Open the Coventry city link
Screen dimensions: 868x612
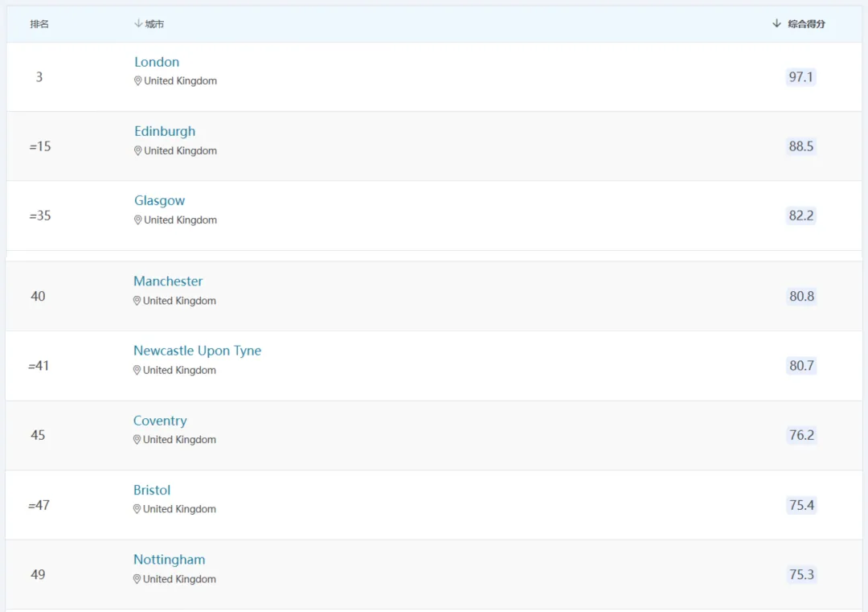[160, 421]
